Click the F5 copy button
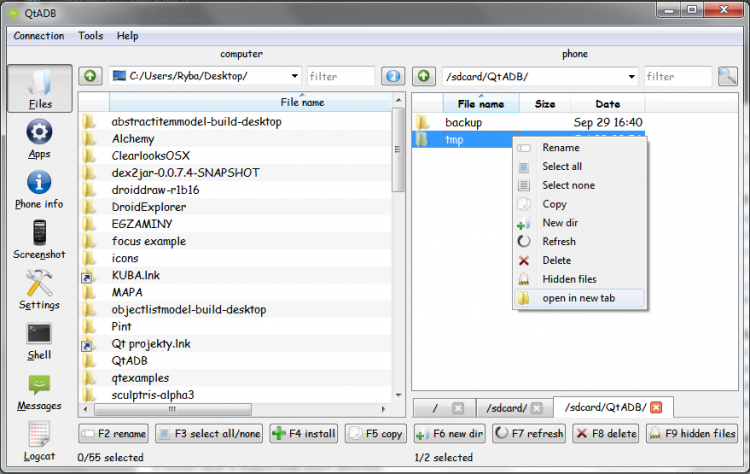Viewport: 750px width, 474px height. coord(376,433)
